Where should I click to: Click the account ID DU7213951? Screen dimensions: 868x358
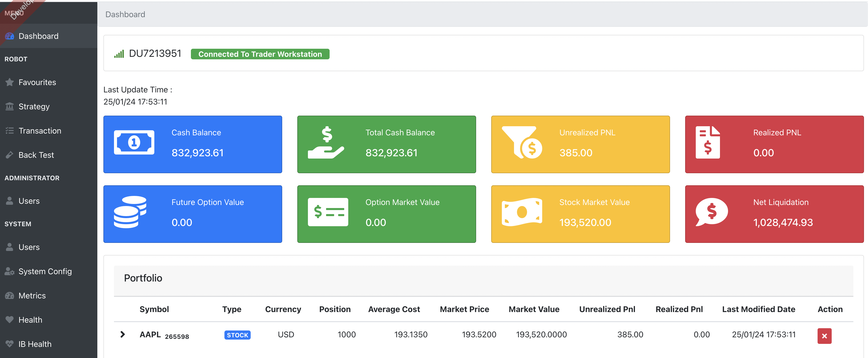155,53
